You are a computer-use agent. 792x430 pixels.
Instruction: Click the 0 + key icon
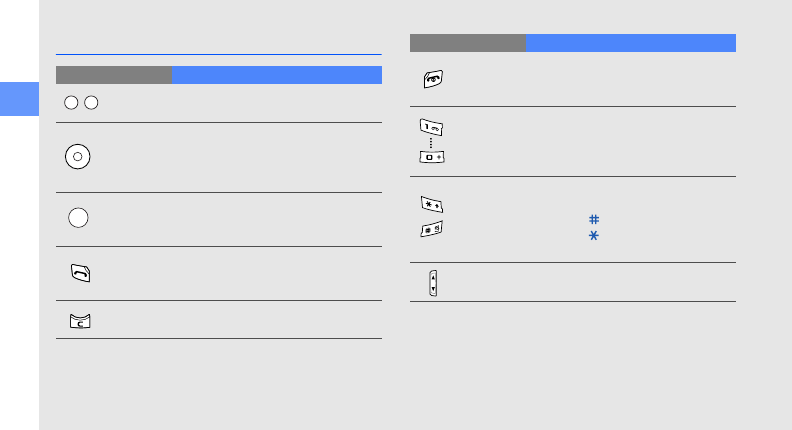click(x=432, y=157)
